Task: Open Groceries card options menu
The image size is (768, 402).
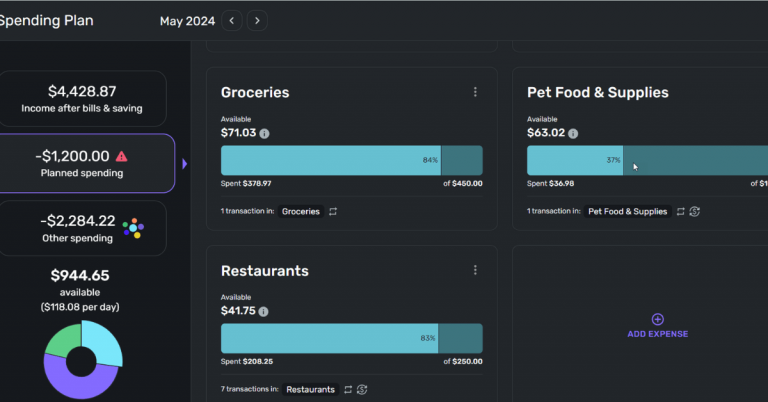Action: point(475,92)
